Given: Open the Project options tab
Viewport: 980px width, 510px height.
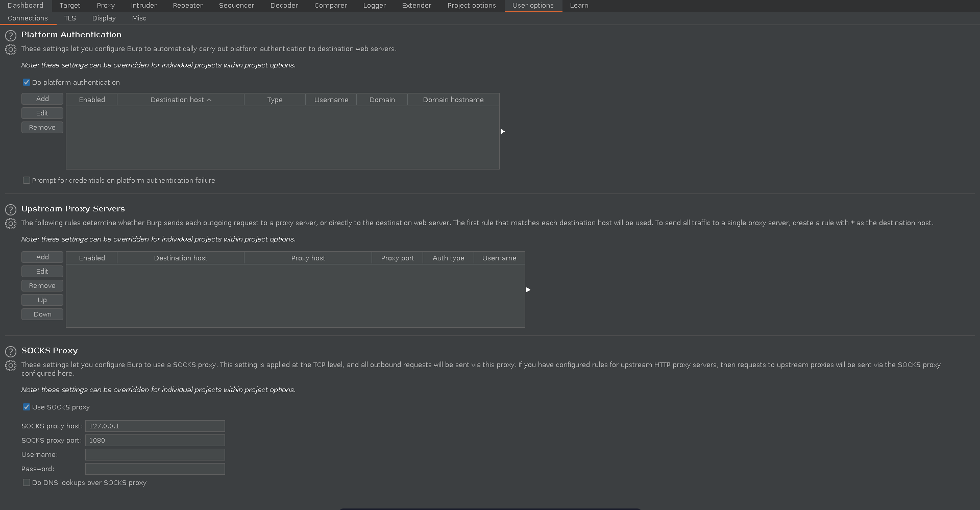Looking at the screenshot, I should coord(471,6).
